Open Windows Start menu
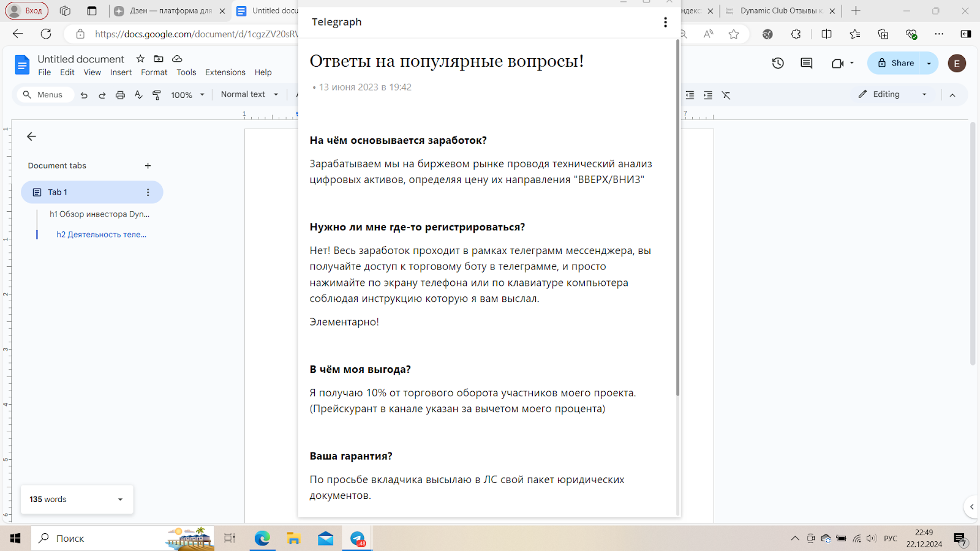 pyautogui.click(x=15, y=539)
